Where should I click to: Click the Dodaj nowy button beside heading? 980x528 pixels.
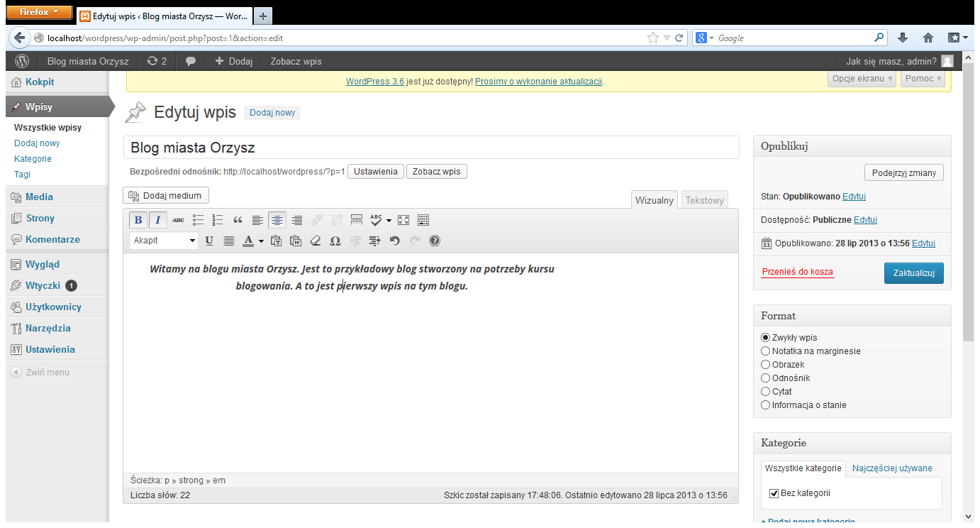(x=272, y=113)
